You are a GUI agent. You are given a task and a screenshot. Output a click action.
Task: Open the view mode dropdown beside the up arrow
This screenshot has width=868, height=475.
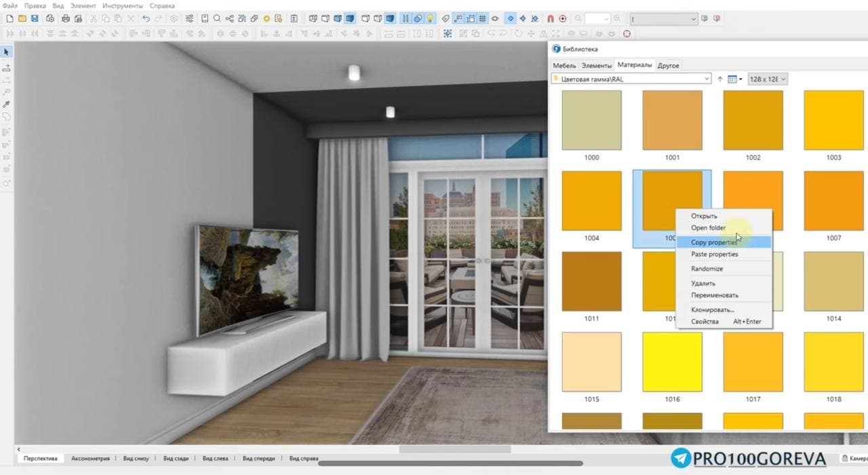click(x=735, y=79)
